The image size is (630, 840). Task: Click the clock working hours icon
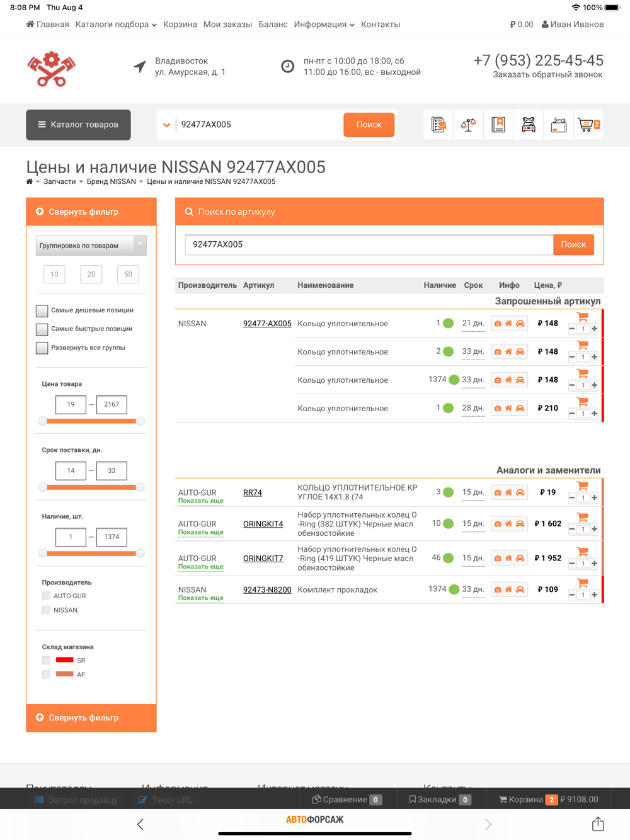287,66
